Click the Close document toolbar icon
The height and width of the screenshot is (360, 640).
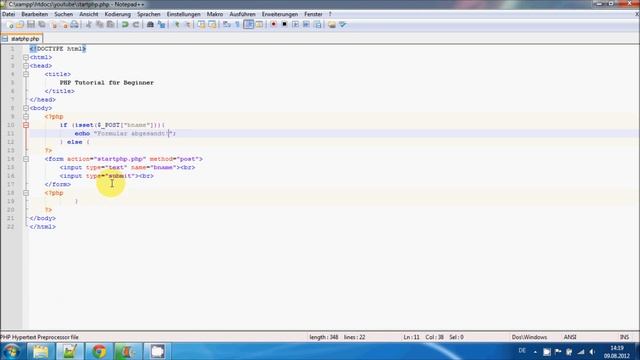pyautogui.click(x=54, y=24)
